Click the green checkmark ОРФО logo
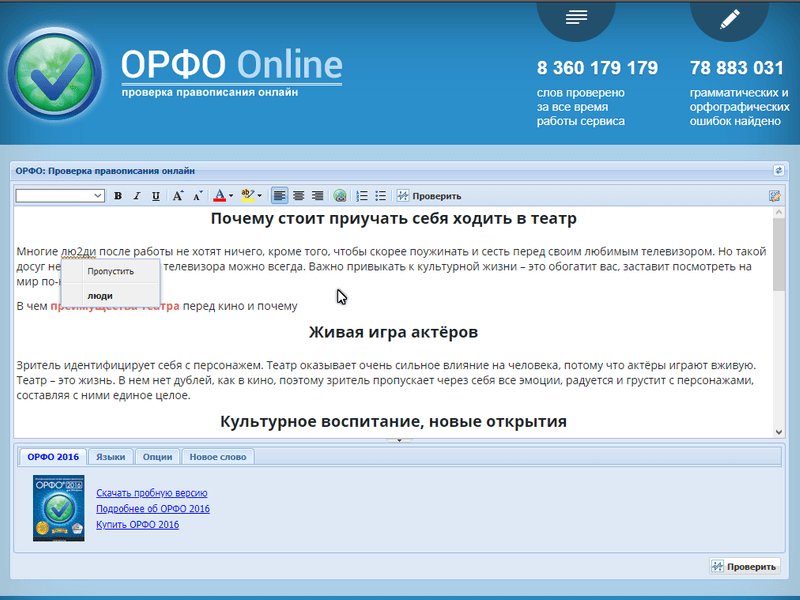Viewport: 800px width, 600px height. [x=55, y=73]
